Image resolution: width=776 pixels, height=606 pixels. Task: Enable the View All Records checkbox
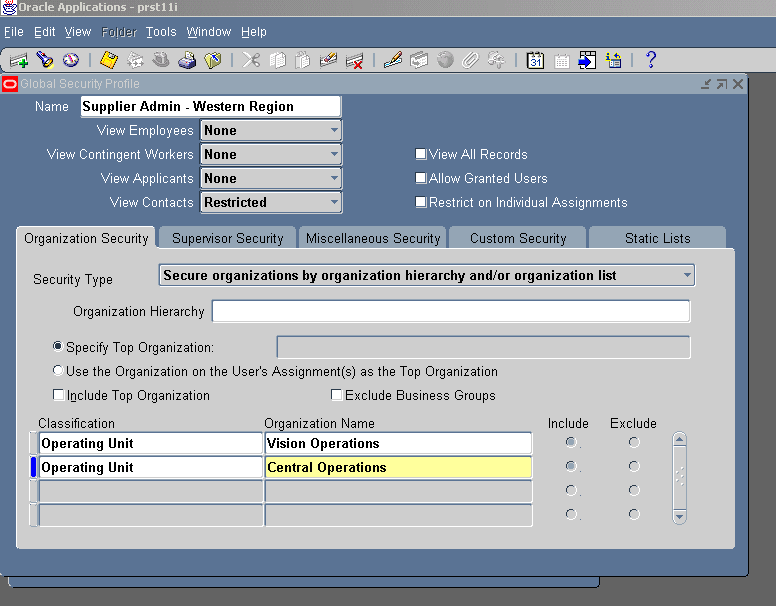[x=421, y=154]
